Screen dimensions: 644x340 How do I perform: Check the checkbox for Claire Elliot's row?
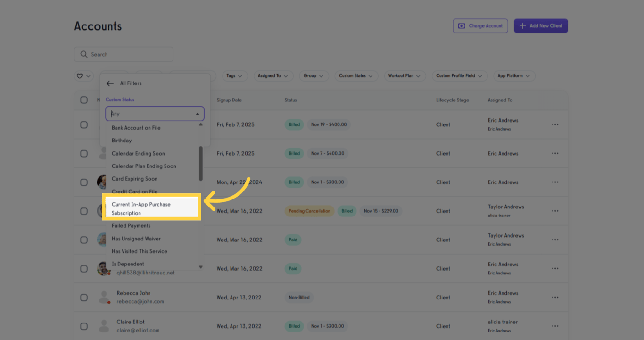84,326
